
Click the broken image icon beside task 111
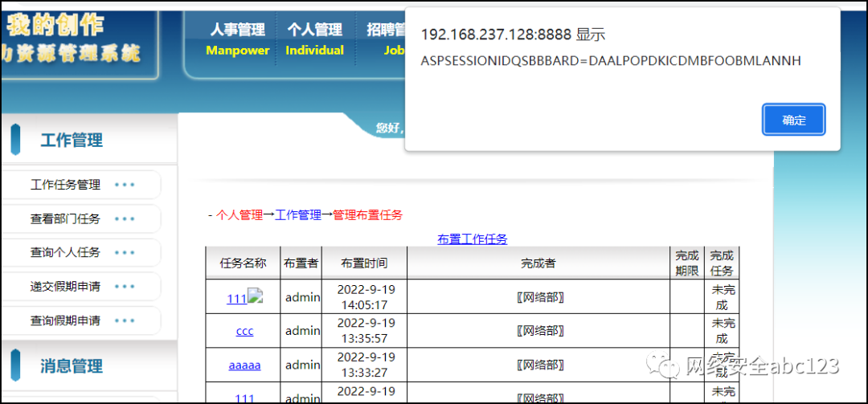(x=256, y=296)
